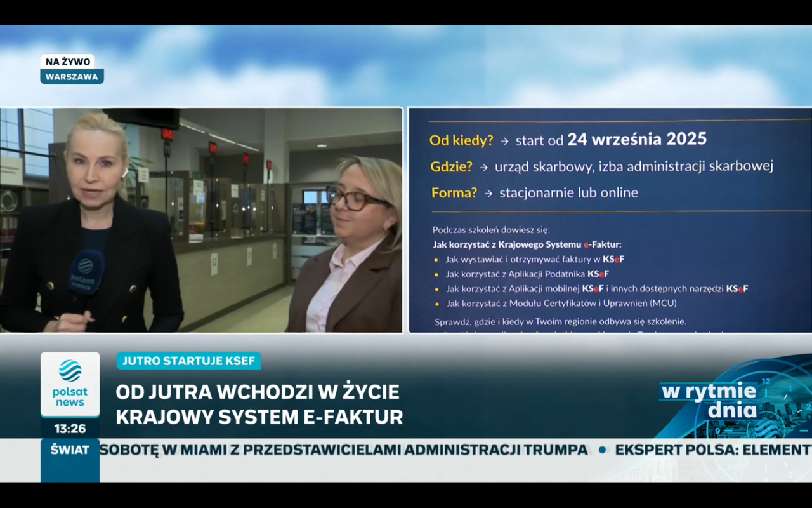The image size is (812, 508).
Task: Open the live reporter video feed
Action: coord(201,220)
